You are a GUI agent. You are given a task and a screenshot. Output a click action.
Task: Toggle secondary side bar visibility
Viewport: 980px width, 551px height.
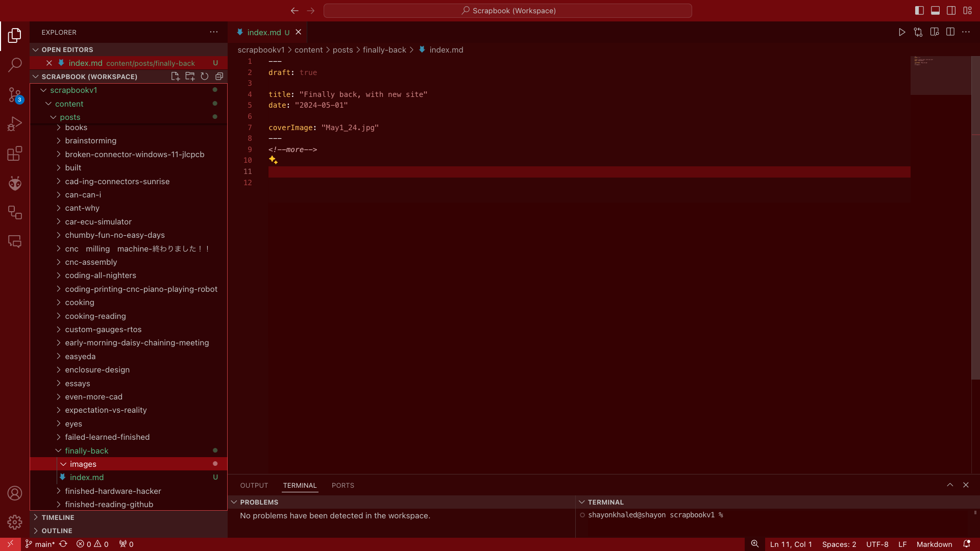tap(951, 11)
